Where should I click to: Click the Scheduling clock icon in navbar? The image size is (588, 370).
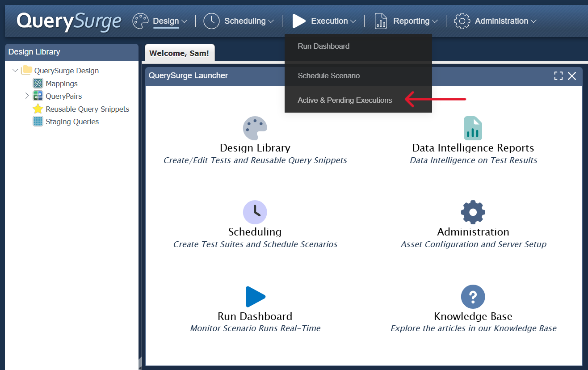pyautogui.click(x=211, y=21)
